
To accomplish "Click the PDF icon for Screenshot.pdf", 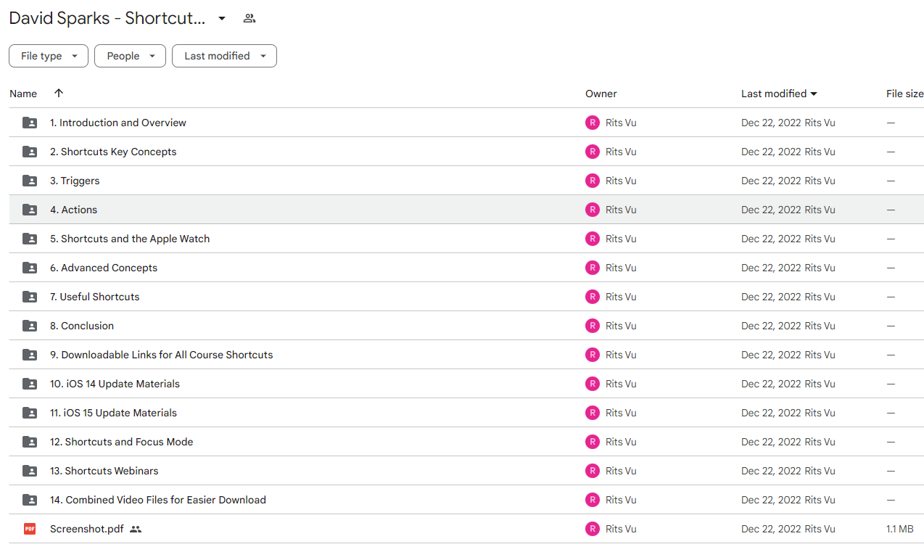I will coord(30,529).
